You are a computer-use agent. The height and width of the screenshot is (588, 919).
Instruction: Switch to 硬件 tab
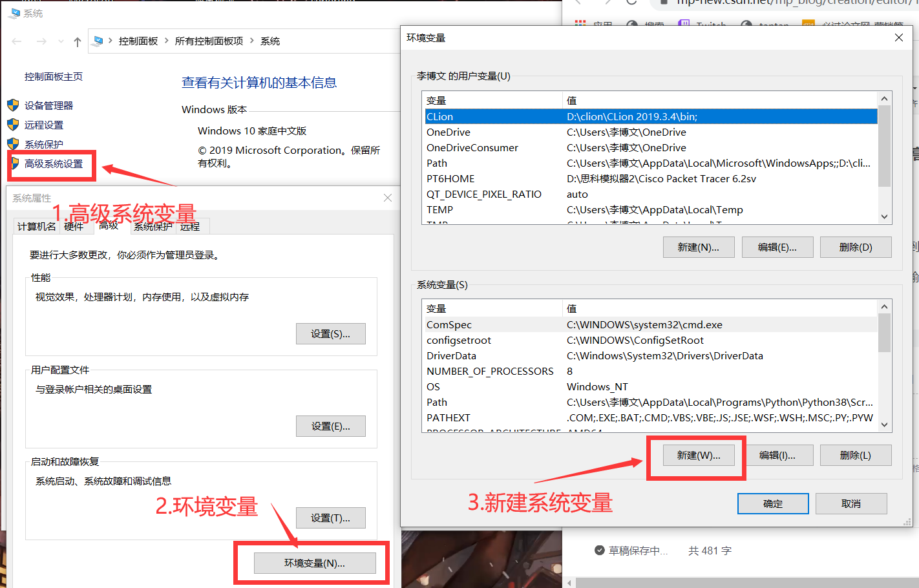point(74,226)
